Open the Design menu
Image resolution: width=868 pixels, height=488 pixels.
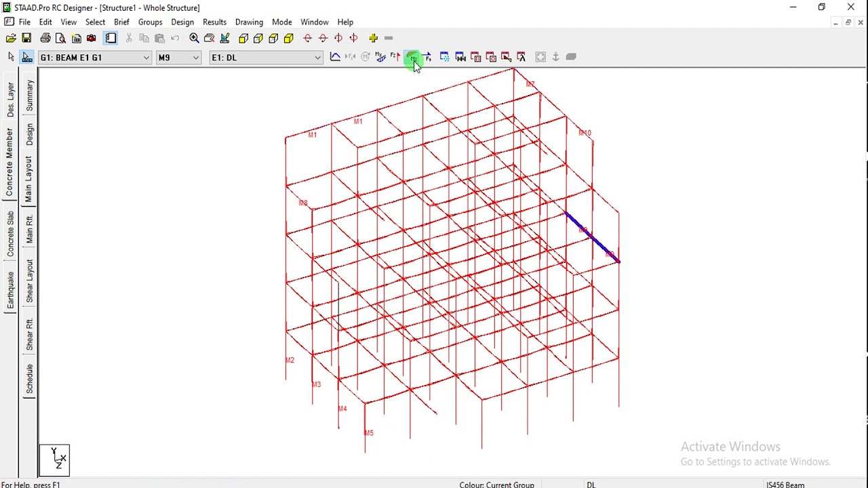(x=182, y=22)
